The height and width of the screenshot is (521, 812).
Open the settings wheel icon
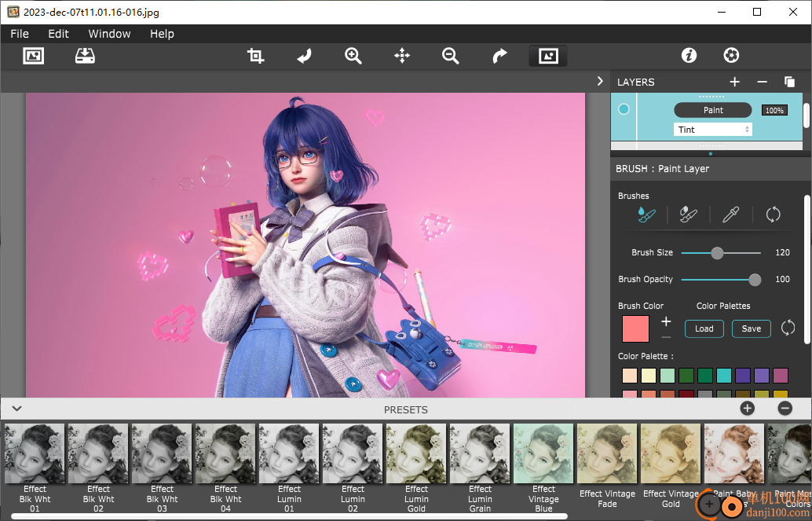pyautogui.click(x=731, y=55)
